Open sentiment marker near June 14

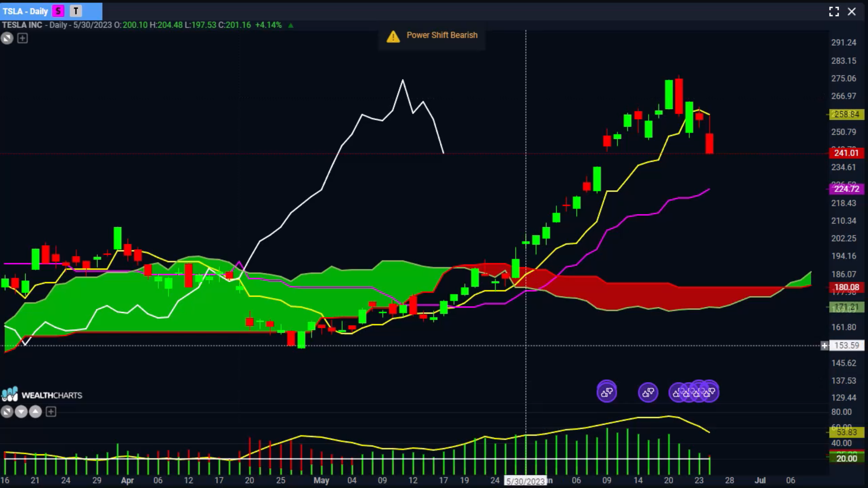tap(648, 392)
